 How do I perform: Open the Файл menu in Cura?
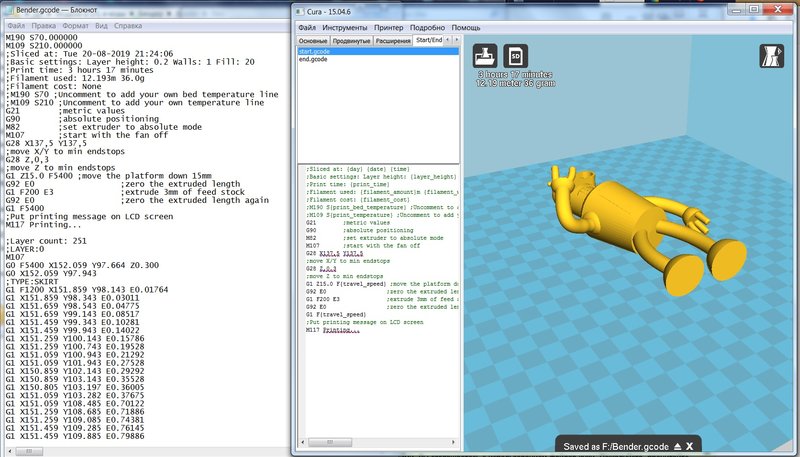[307, 27]
